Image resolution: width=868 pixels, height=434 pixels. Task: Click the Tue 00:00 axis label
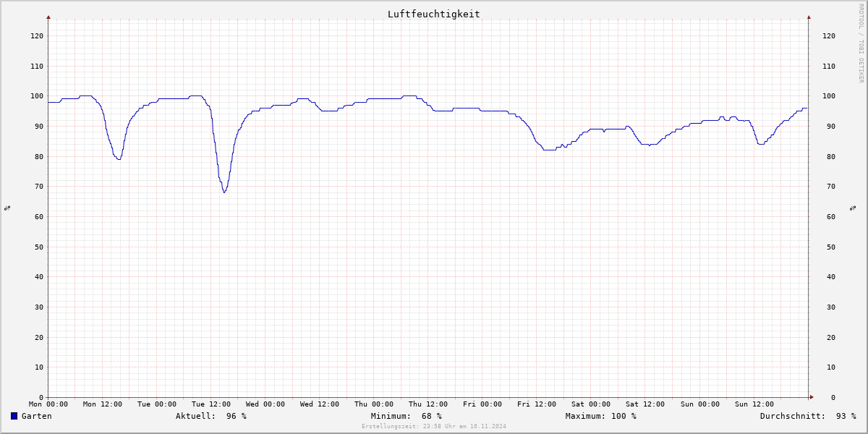(157, 404)
